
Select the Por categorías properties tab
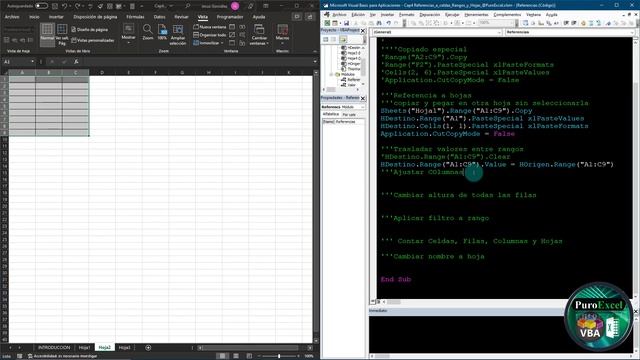(x=349, y=115)
